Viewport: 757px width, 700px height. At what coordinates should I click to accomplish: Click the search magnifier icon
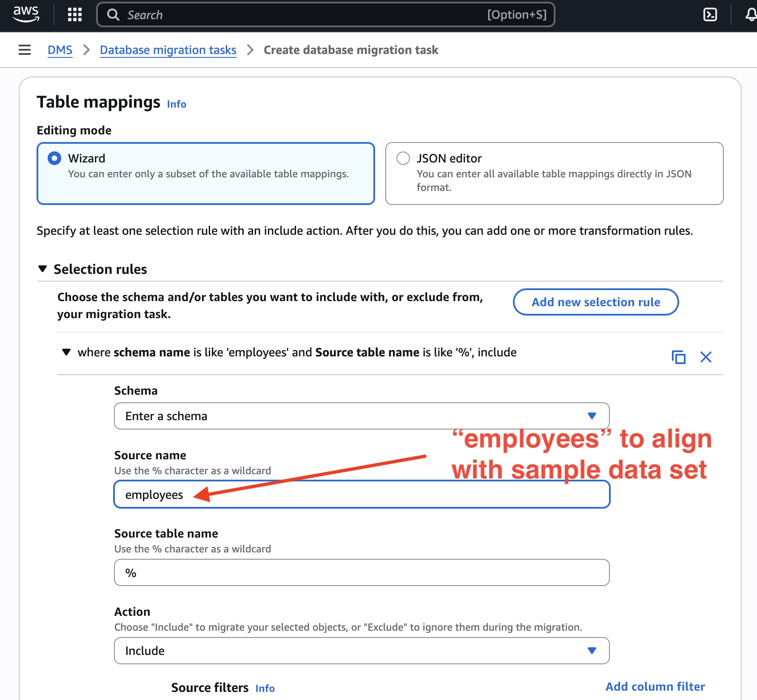point(113,14)
